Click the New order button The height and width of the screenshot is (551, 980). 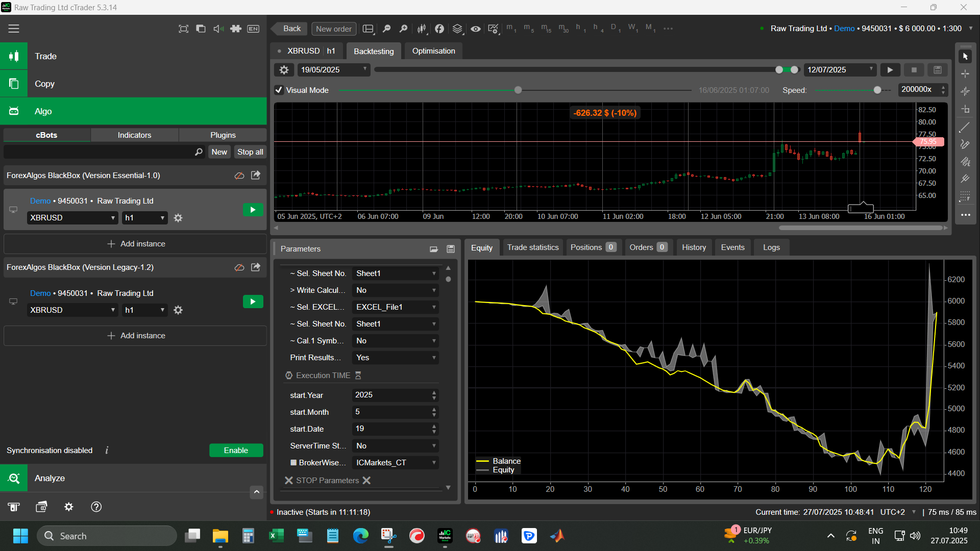(334, 29)
